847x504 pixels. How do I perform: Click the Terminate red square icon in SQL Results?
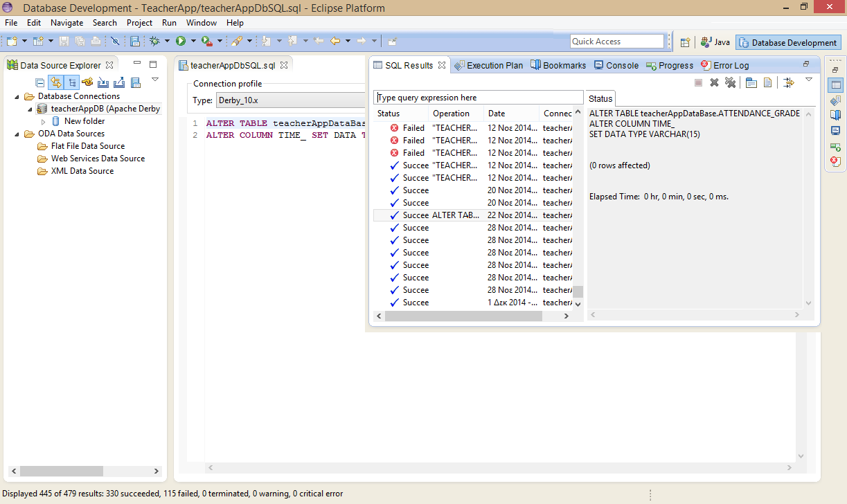[x=698, y=83]
